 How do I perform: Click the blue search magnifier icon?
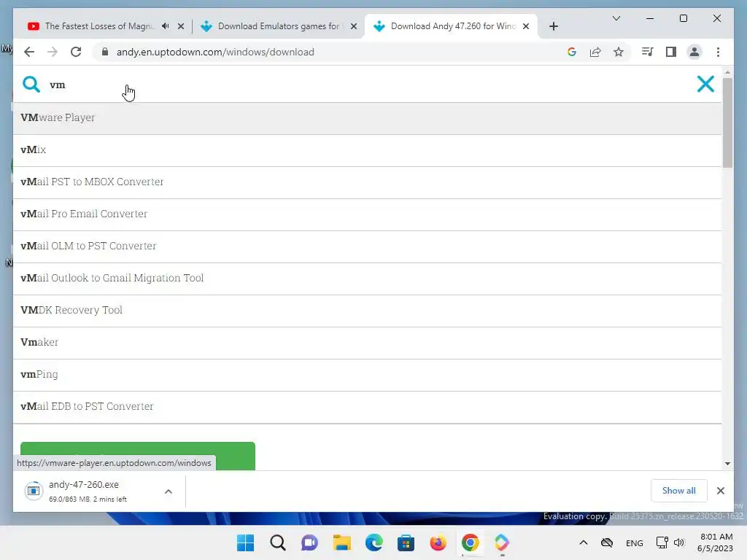(x=31, y=85)
